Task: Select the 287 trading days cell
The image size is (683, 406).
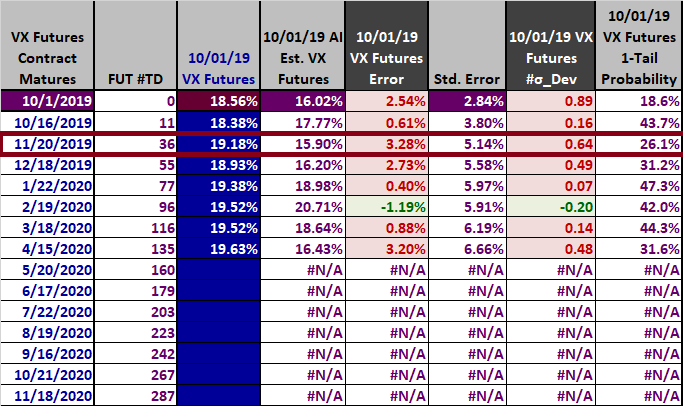Action: point(134,395)
